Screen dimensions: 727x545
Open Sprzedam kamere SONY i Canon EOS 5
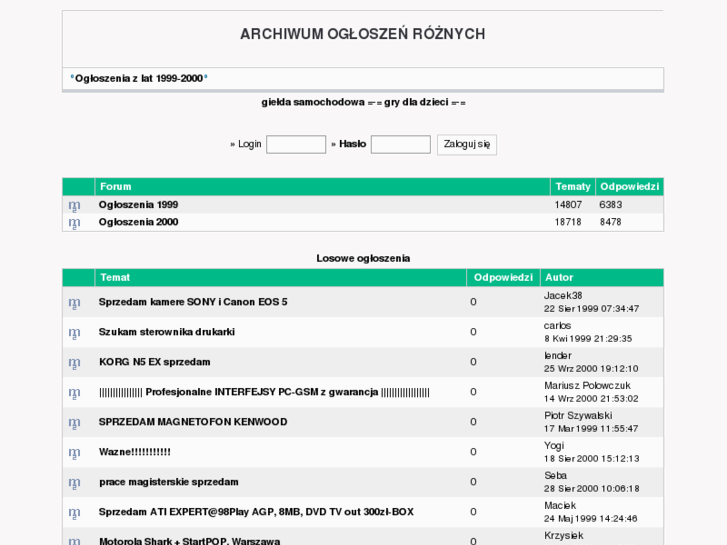pos(193,302)
